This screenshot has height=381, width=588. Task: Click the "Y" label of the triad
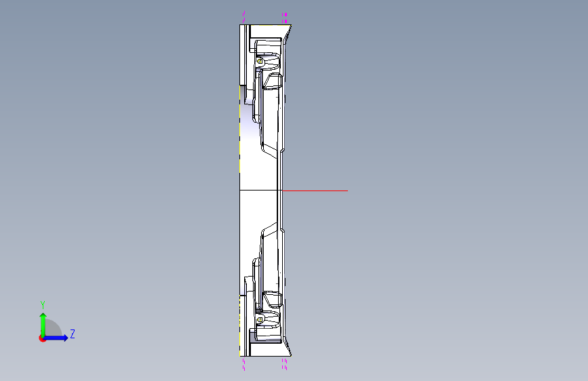(43, 305)
